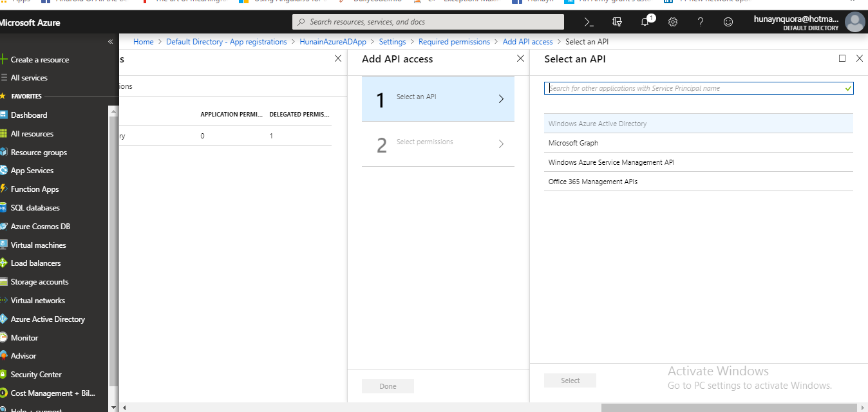Open App Services icon

pos(4,171)
